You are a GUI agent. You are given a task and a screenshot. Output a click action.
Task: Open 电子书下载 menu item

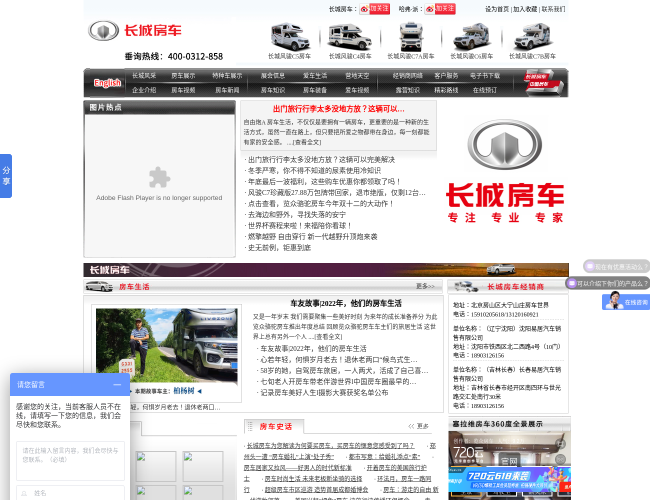click(x=485, y=75)
